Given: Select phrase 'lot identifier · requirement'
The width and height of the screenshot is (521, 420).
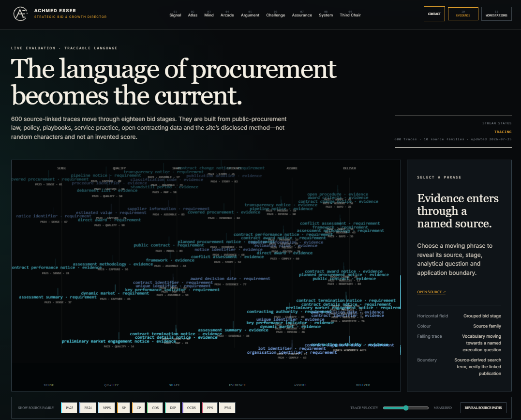Looking at the screenshot, I should [292, 348].
